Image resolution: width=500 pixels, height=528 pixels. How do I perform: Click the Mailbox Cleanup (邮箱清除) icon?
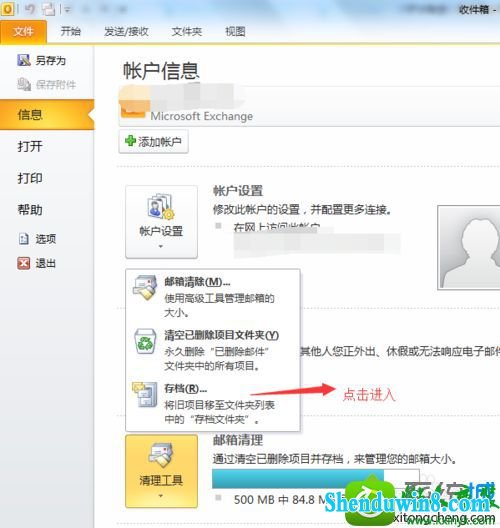(145, 287)
